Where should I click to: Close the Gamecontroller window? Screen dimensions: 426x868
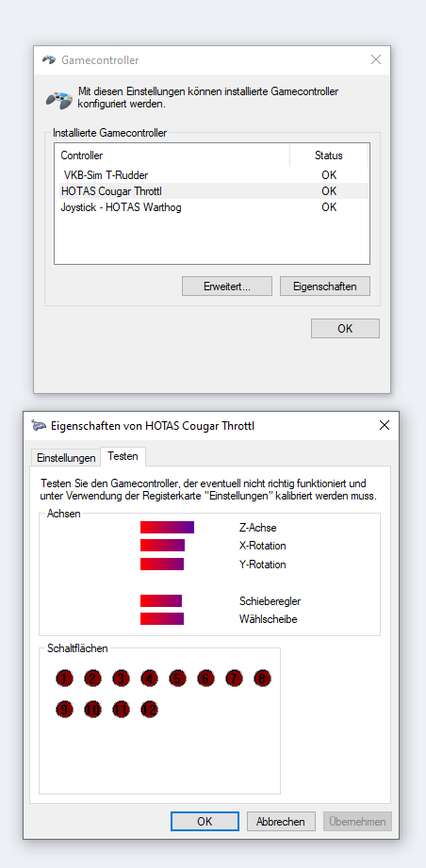click(376, 59)
